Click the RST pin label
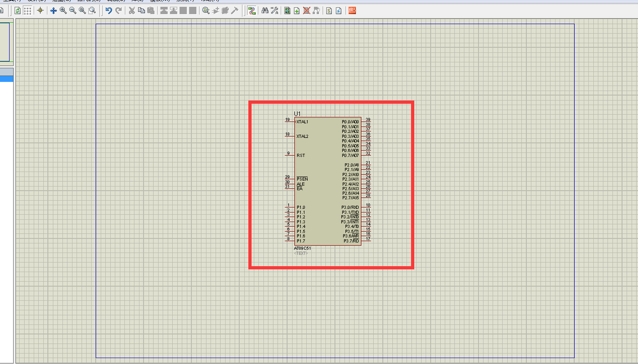Screen dimensions: 638x364 point(300,156)
